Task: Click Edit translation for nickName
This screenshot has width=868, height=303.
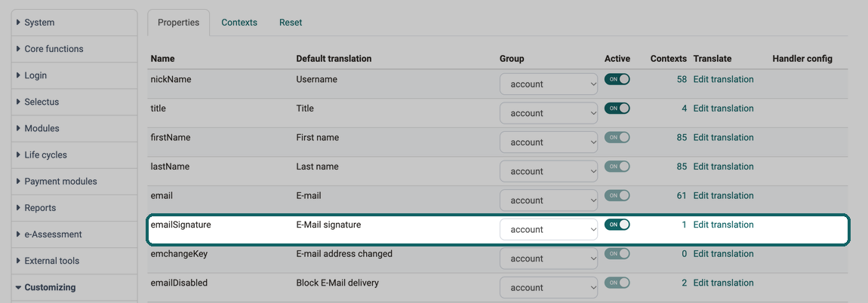Action: (723, 79)
